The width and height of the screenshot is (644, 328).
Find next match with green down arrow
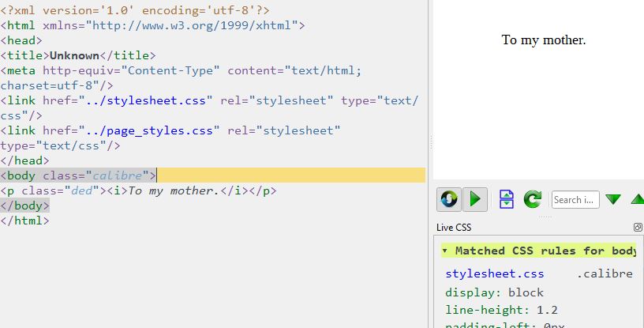613,200
